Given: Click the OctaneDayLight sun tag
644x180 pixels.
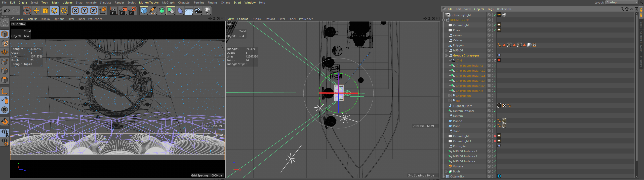Looking at the screenshot, I should pos(499,15).
